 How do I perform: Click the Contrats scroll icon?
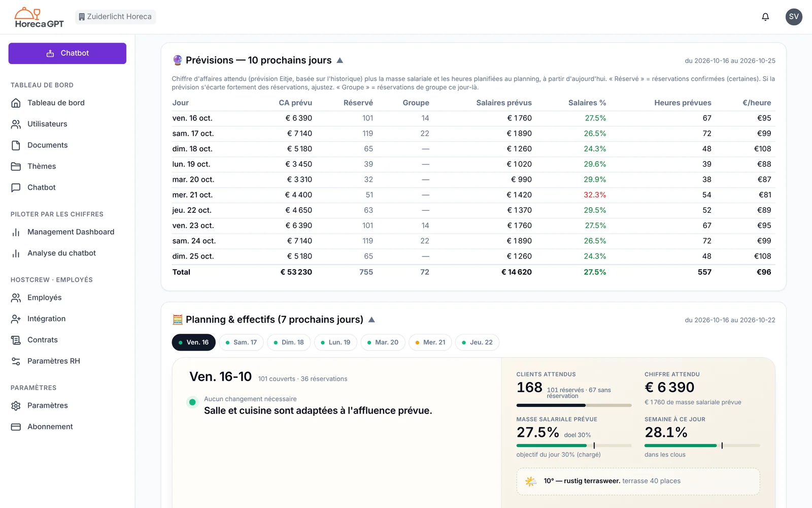click(16, 340)
